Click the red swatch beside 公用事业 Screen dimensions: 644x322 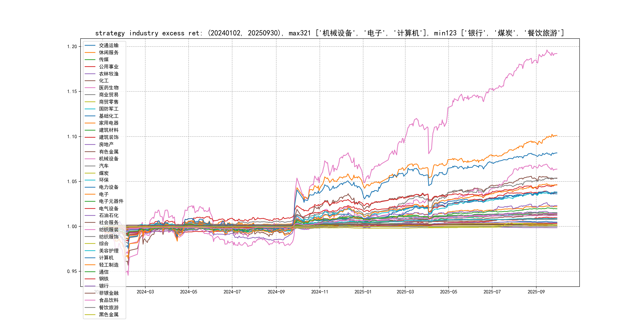[x=90, y=67]
